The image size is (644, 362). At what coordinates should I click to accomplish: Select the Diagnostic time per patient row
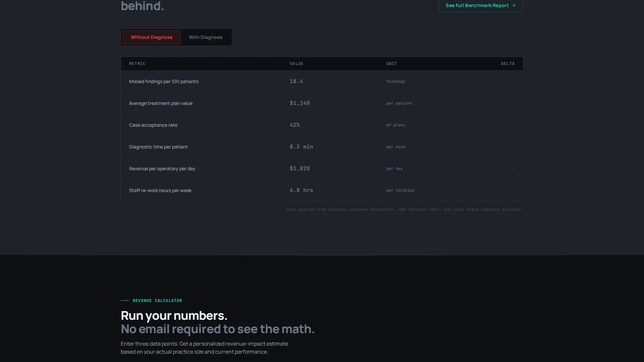[322, 147]
